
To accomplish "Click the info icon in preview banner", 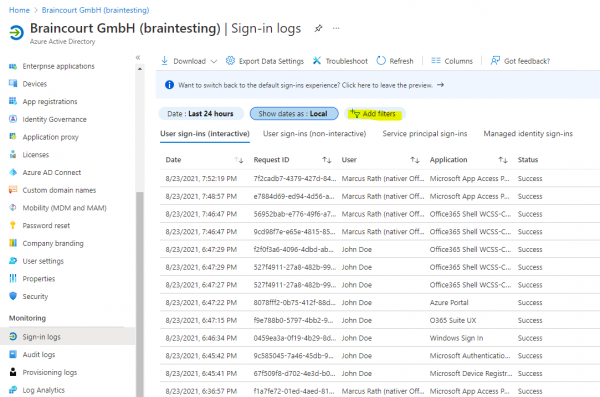I will (x=169, y=85).
